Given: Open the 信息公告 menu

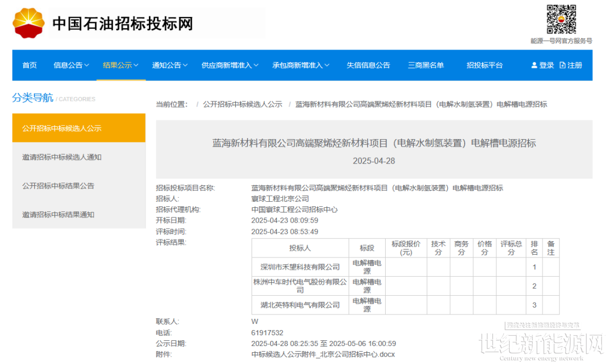Looking at the screenshot, I should (68, 65).
